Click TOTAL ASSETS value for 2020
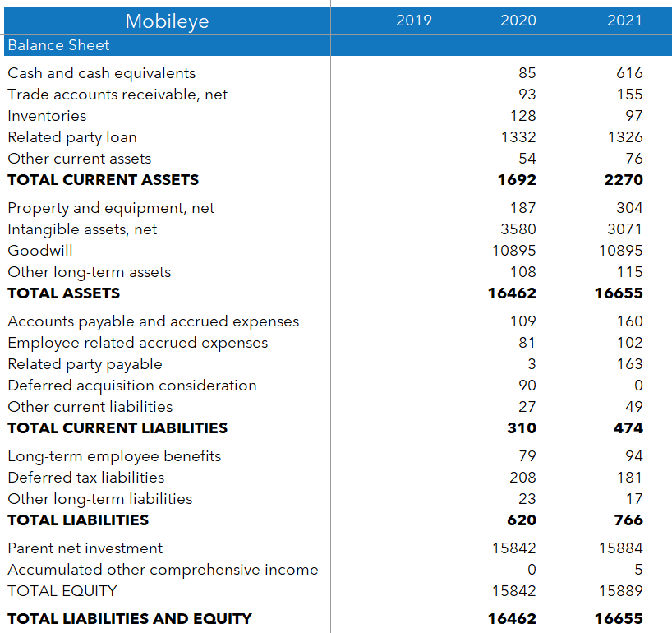 pos(512,293)
